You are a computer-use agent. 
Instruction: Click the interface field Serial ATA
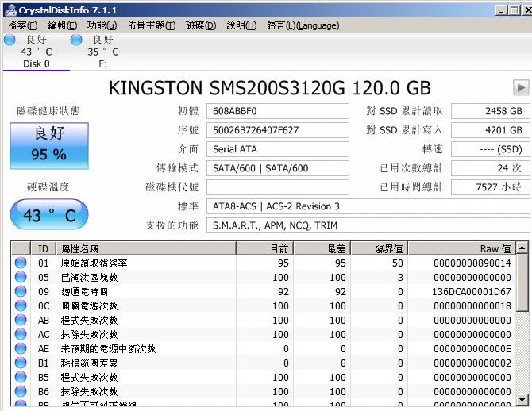278,149
